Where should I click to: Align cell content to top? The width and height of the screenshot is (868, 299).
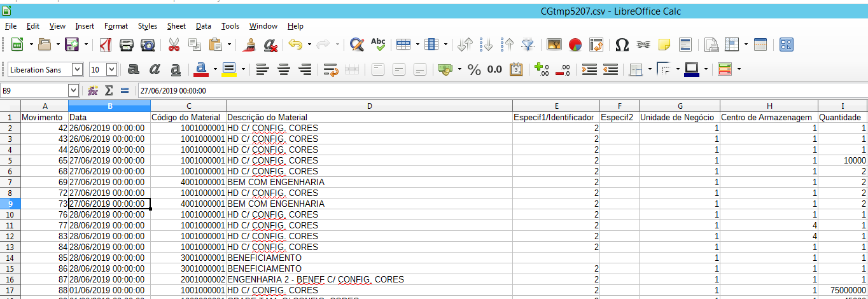(378, 69)
